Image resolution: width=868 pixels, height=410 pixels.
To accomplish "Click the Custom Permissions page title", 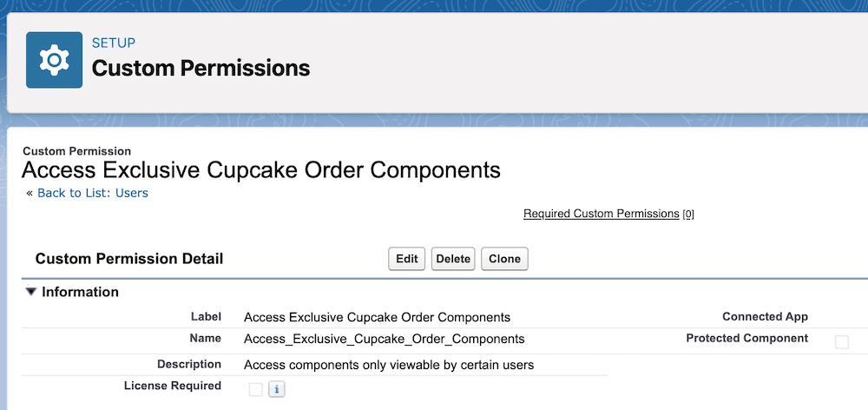I will 201,68.
